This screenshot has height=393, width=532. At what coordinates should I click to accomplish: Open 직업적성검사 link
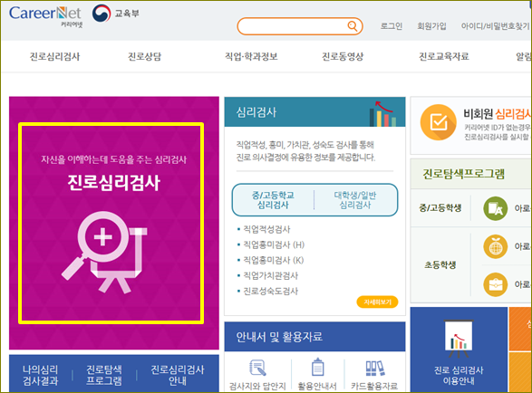[266, 229]
